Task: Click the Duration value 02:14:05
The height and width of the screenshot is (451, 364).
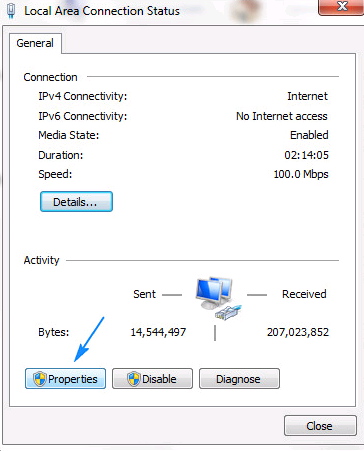Action: pos(306,155)
